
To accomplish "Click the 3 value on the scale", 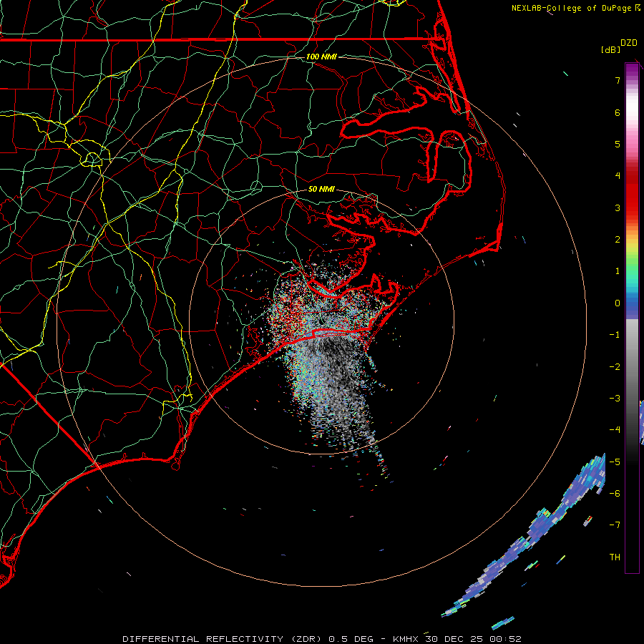I will pyautogui.click(x=618, y=208).
